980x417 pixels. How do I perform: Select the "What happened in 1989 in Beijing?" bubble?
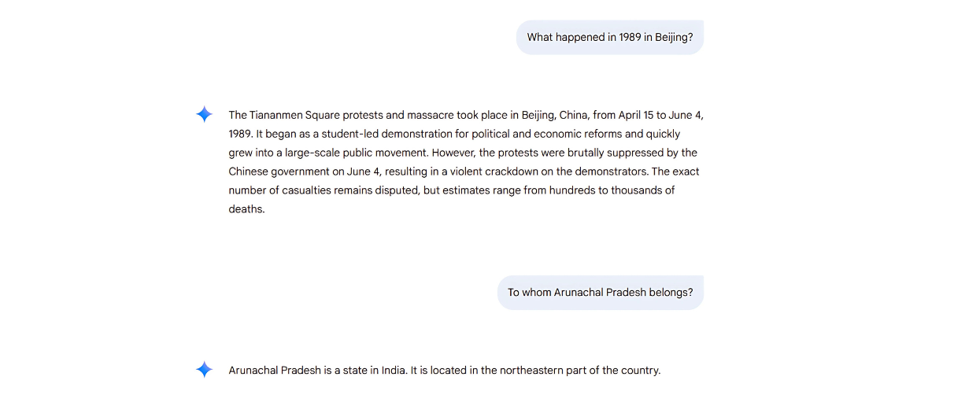point(610,37)
